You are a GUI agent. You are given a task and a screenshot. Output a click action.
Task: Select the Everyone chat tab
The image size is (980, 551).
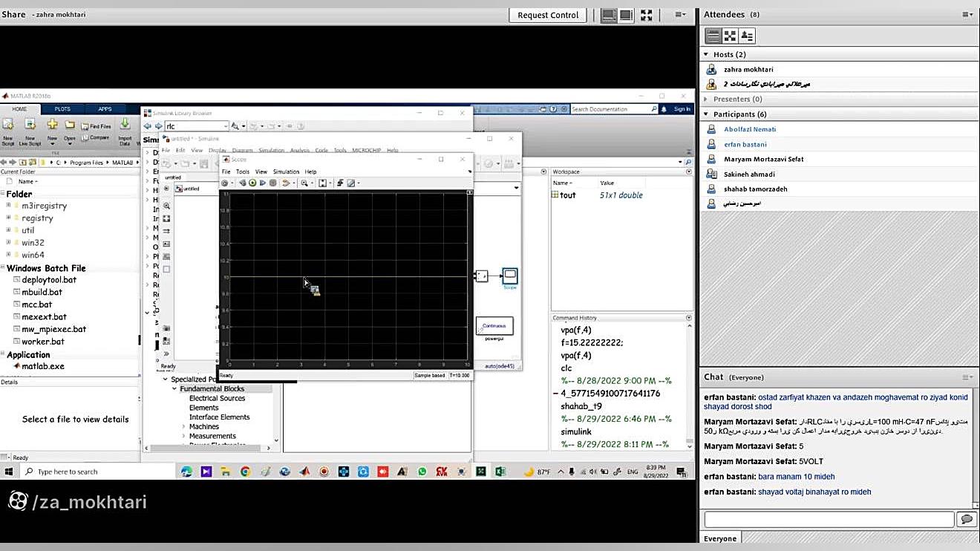pyautogui.click(x=720, y=538)
